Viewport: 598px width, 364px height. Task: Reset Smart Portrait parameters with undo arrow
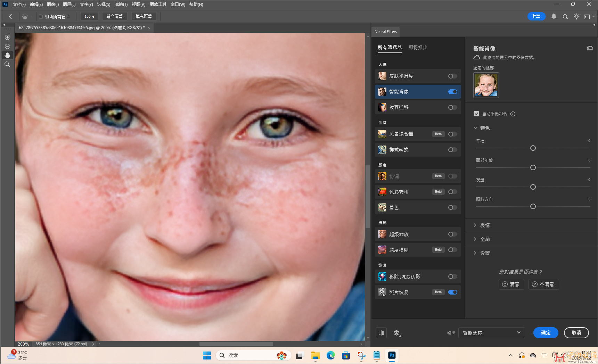(590, 48)
